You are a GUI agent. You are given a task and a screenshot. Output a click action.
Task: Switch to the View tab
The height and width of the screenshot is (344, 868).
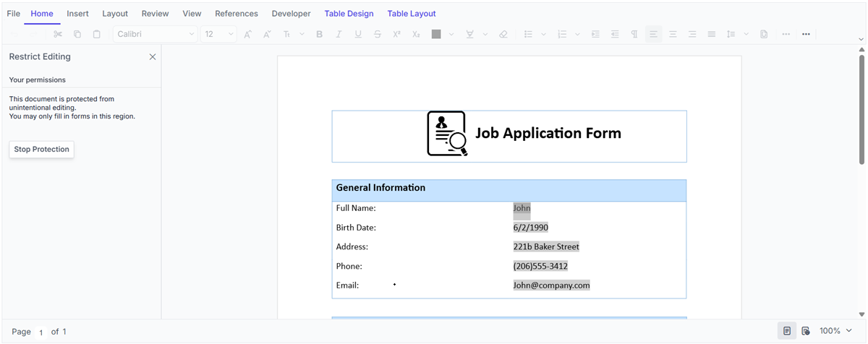point(192,14)
